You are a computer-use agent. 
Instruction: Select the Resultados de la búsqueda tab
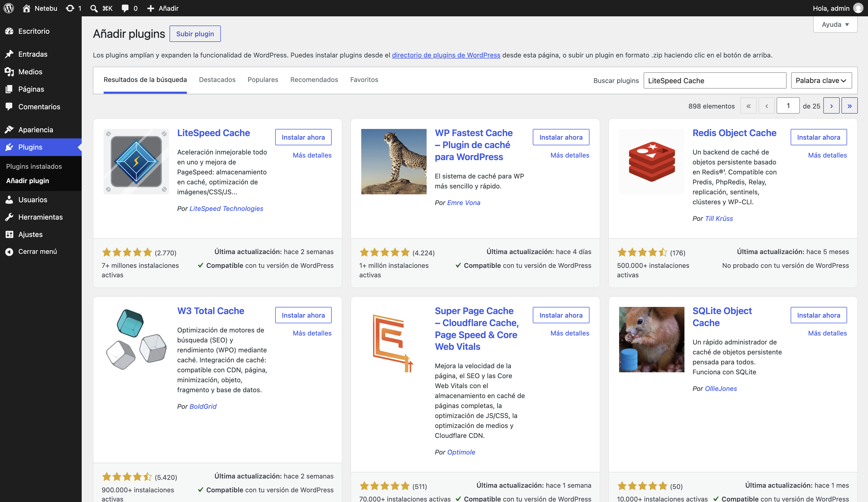145,80
